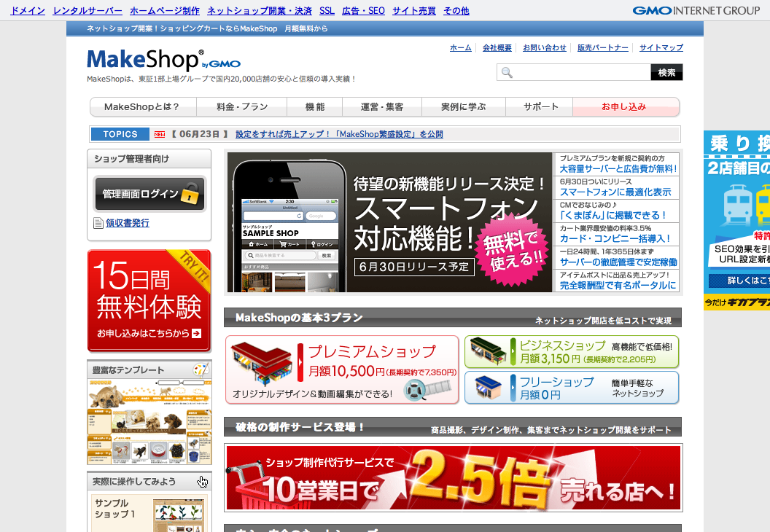This screenshot has width=770, height=532.
Task: Open the フリーショップ plan card
Action: (x=572, y=388)
